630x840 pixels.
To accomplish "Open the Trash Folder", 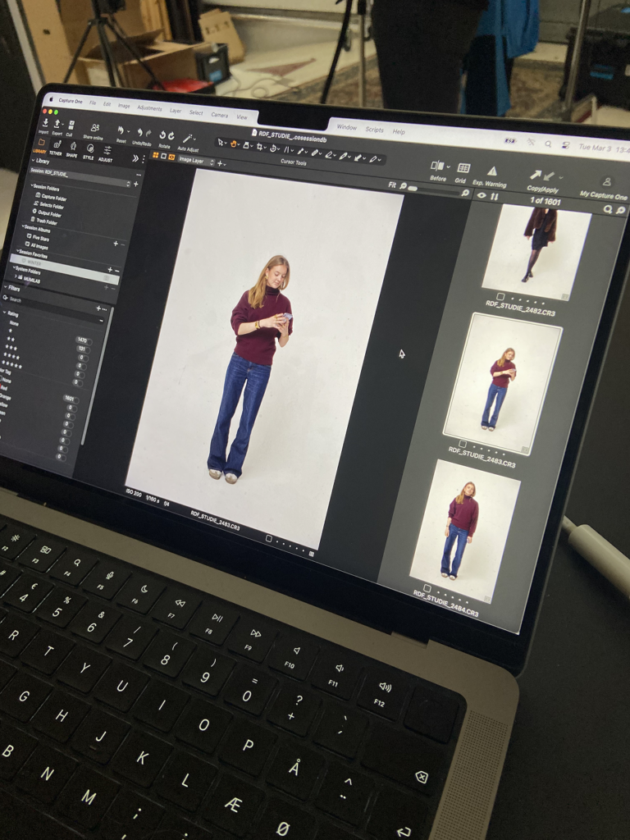I will [x=44, y=221].
